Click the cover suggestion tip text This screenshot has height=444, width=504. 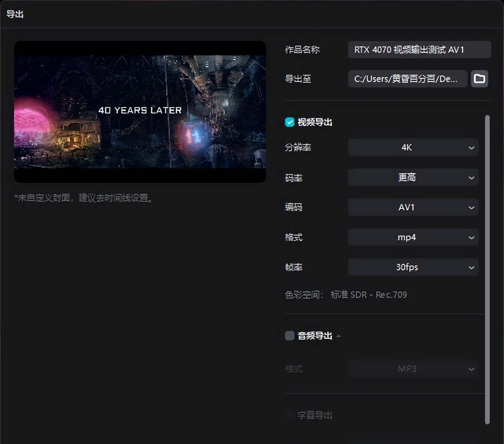point(83,198)
